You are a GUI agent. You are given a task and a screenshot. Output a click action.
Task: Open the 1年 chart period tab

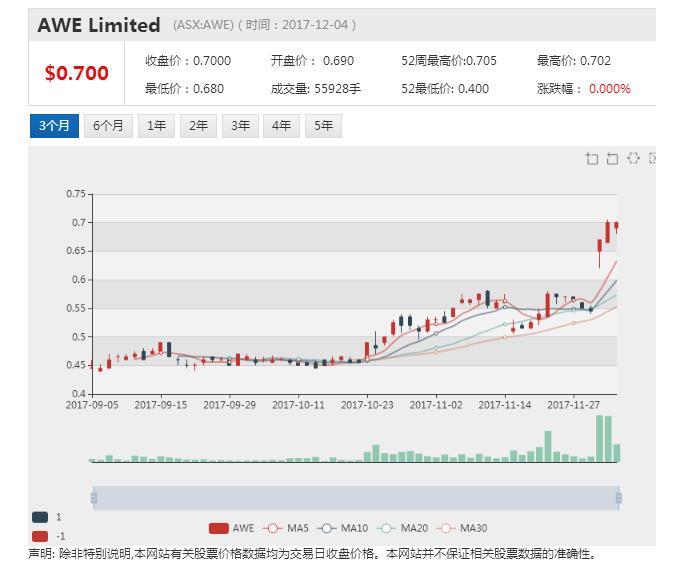[157, 126]
